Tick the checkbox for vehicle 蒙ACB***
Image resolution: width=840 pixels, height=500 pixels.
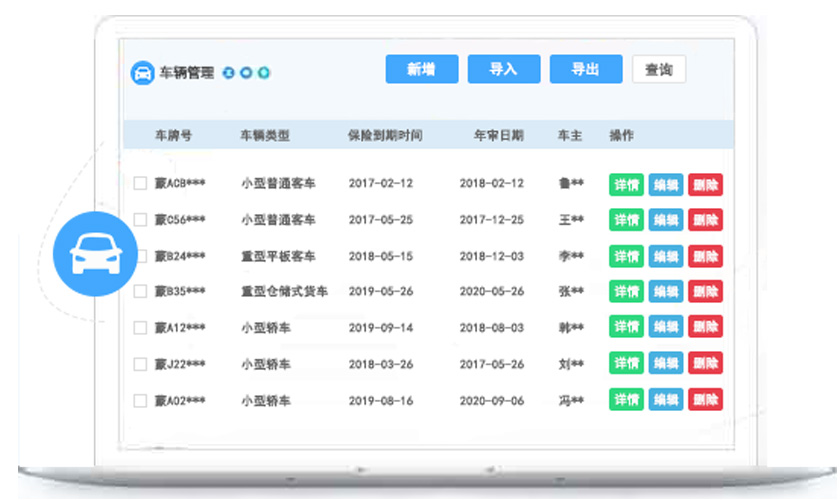(x=140, y=183)
